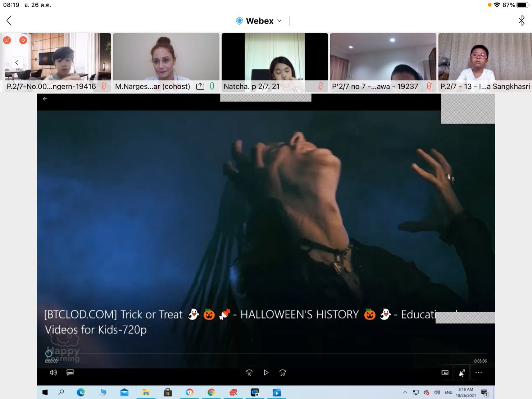
Task: Open the Webex meeting title dropdown
Action: tap(279, 21)
